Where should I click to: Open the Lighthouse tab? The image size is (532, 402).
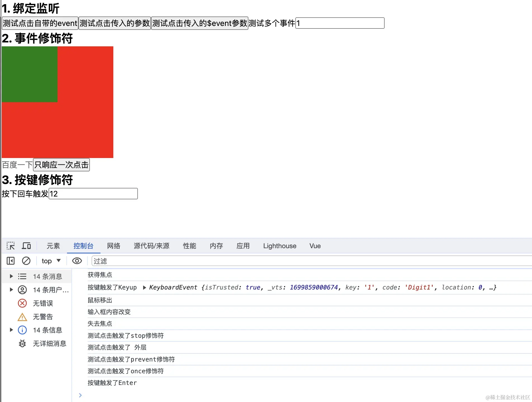(280, 246)
